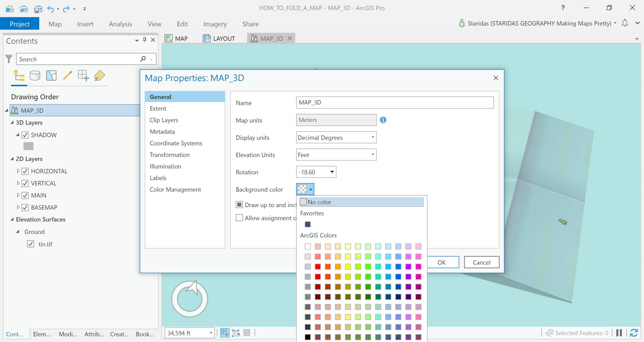Open the Coordinate Systems page
The width and height of the screenshot is (644, 342).
coord(176,143)
